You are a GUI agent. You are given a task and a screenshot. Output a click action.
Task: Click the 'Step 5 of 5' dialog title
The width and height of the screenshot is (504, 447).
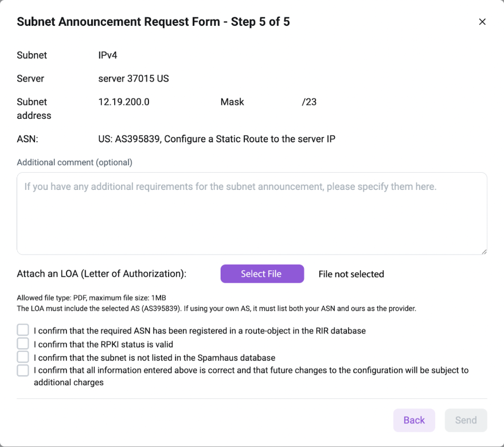(x=153, y=22)
